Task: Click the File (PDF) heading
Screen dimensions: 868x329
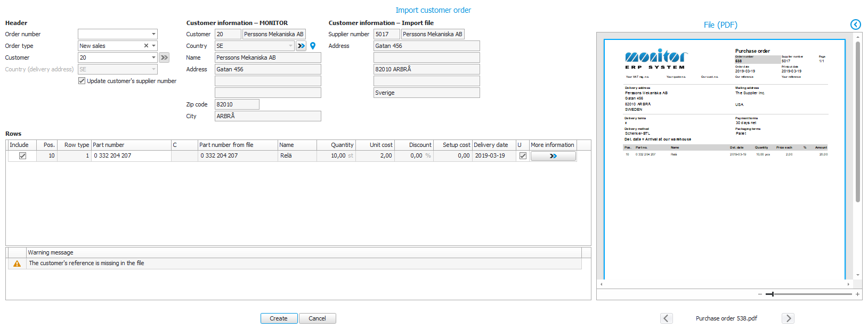Action: coord(720,24)
